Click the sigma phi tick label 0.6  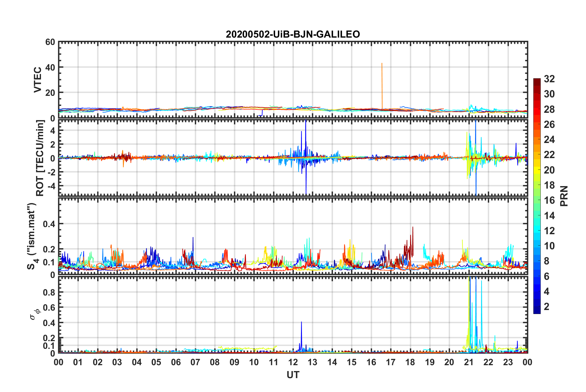point(49,308)
